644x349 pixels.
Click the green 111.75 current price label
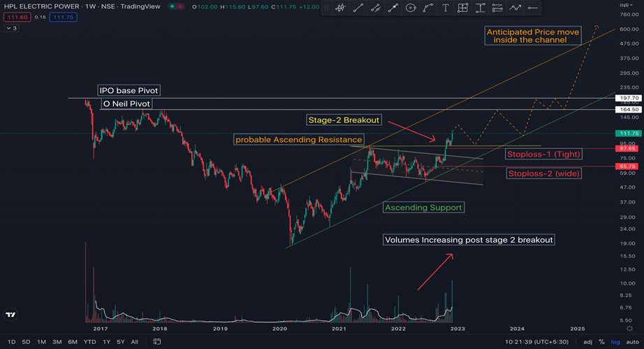tap(629, 133)
